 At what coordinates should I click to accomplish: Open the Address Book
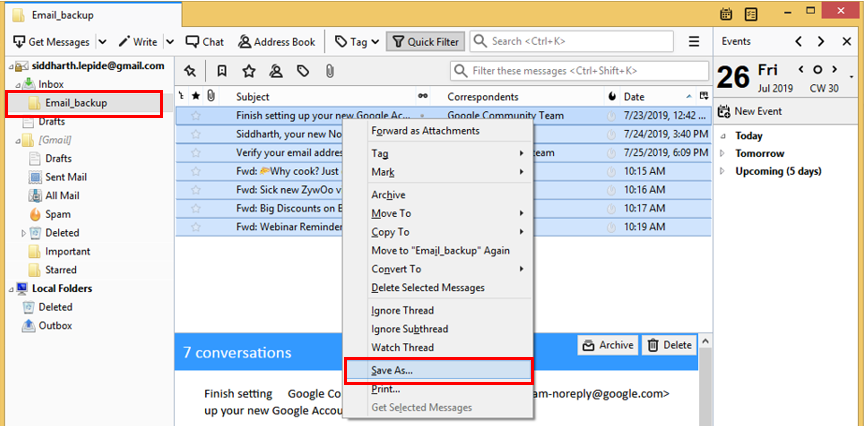pos(277,42)
